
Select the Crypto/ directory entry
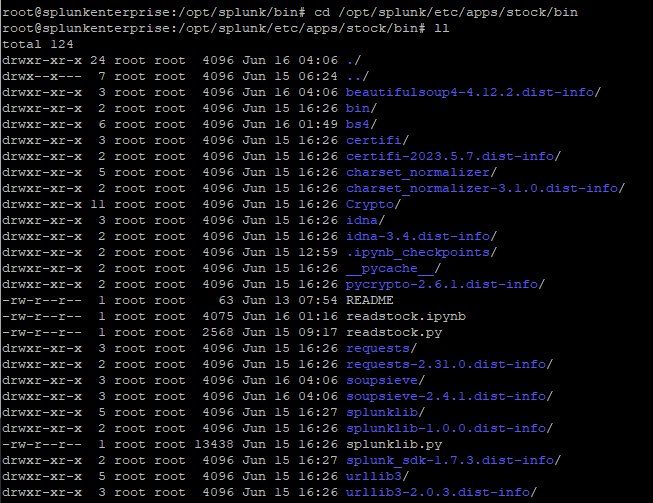click(373, 204)
